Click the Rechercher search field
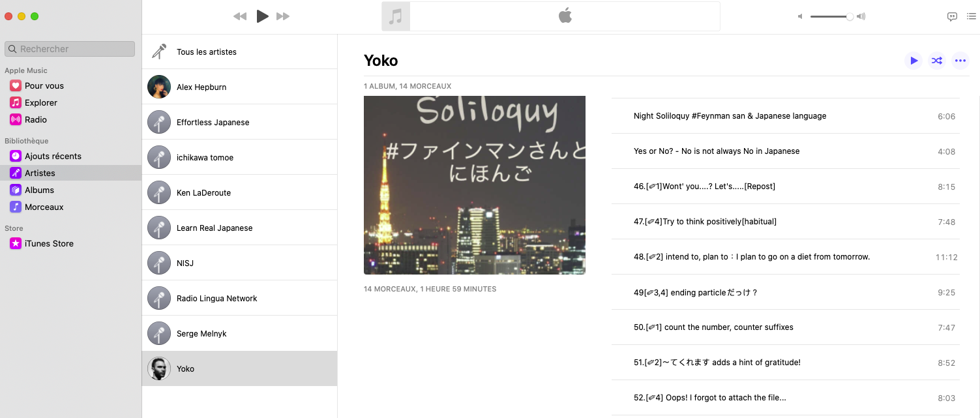 70,49
